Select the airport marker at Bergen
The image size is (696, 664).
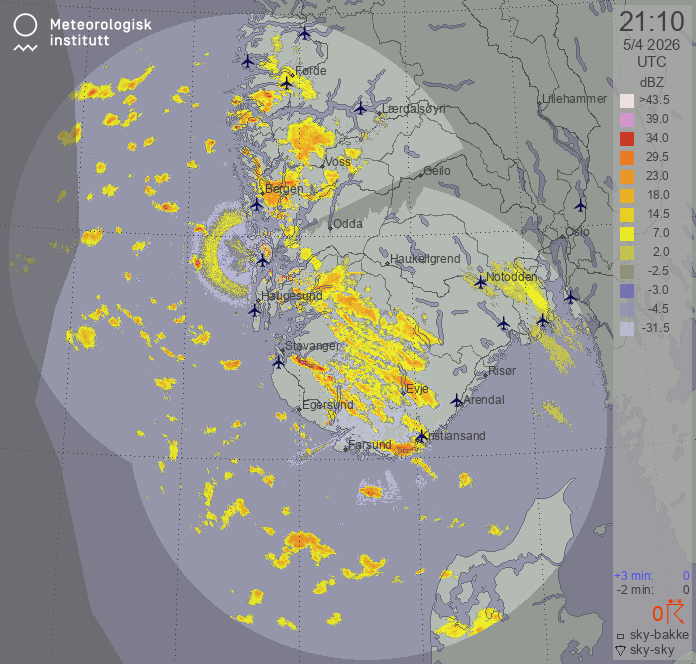(x=256, y=204)
